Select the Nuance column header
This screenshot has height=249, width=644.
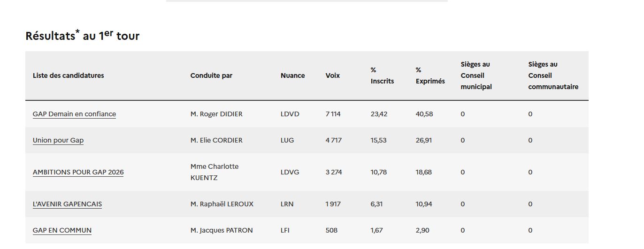tap(292, 75)
